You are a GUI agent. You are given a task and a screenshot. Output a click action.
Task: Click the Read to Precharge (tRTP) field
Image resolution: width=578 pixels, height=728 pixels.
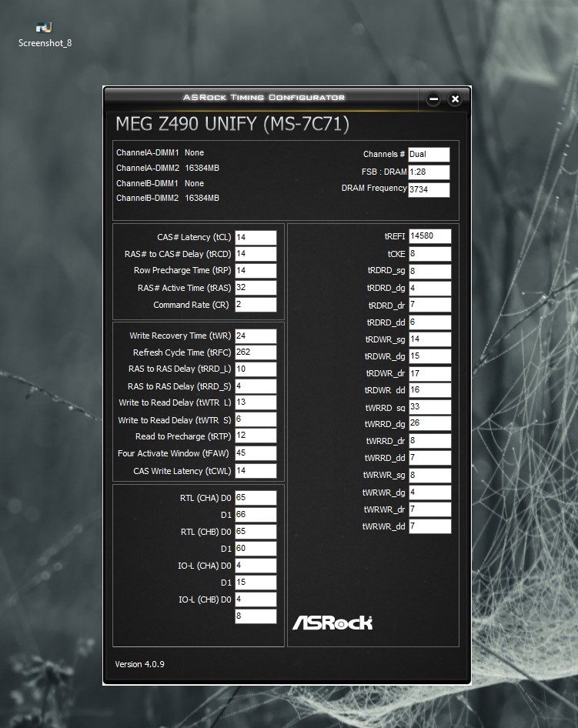[x=256, y=436]
